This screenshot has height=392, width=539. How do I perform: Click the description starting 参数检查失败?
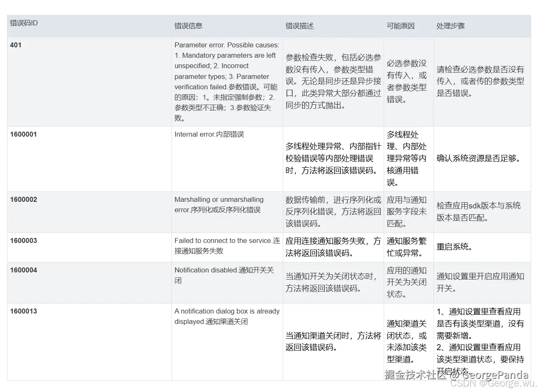333,82
